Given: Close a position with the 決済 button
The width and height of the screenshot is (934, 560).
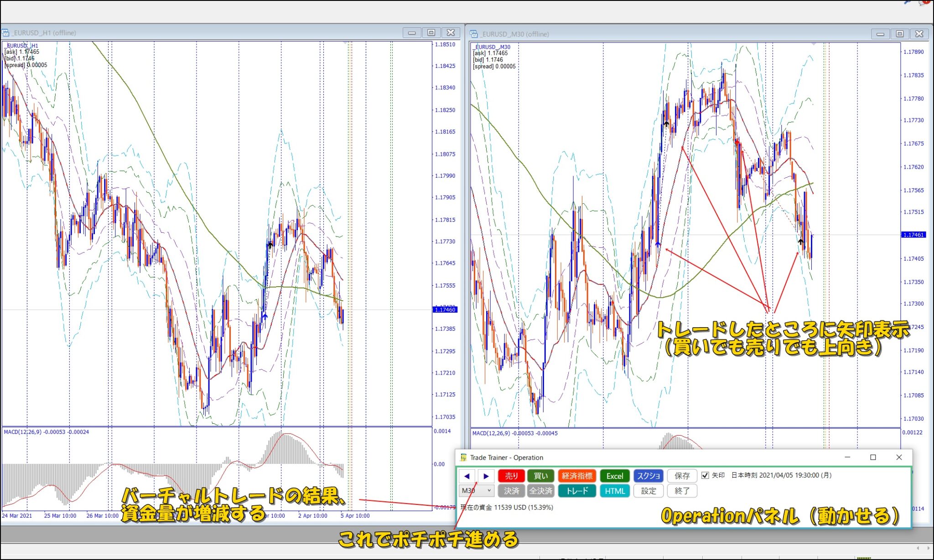Looking at the screenshot, I should click(x=511, y=491).
